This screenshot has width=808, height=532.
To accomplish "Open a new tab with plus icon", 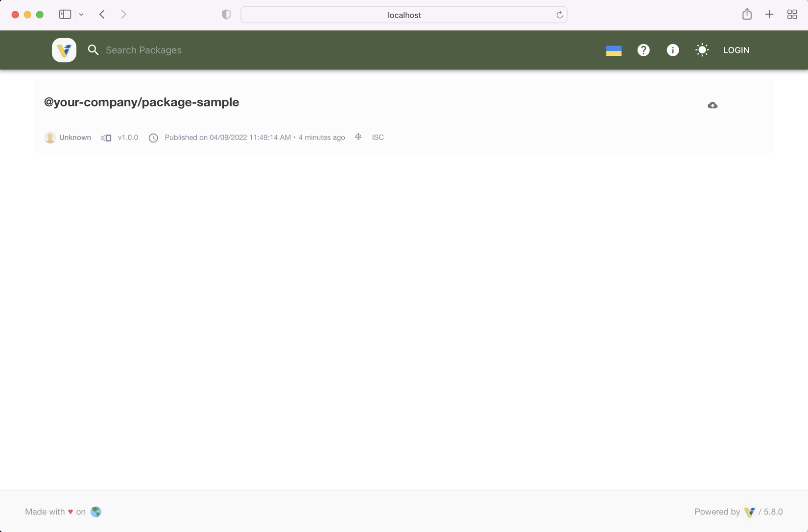I will coord(769,15).
